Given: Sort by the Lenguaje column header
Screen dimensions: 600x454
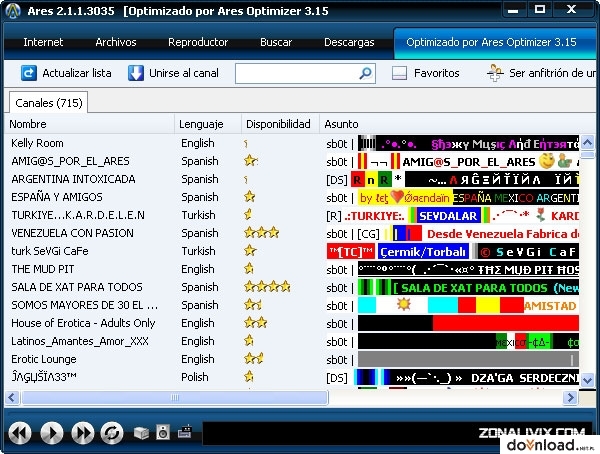Looking at the screenshot, I should click(208, 124).
